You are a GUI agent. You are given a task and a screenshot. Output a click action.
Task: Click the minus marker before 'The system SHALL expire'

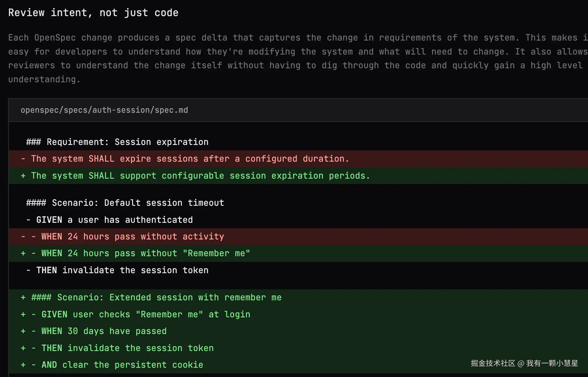coord(23,159)
